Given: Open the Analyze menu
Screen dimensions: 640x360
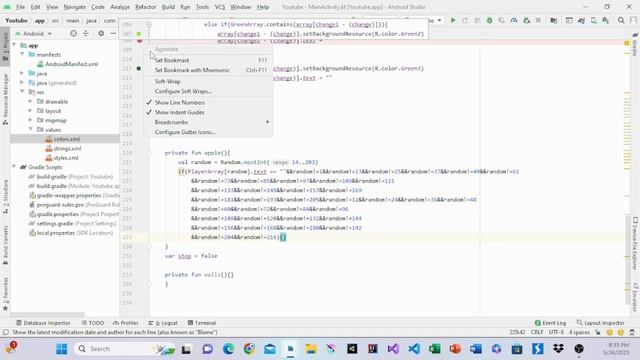Looking at the screenshot, I should pyautogui.click(x=120, y=7).
